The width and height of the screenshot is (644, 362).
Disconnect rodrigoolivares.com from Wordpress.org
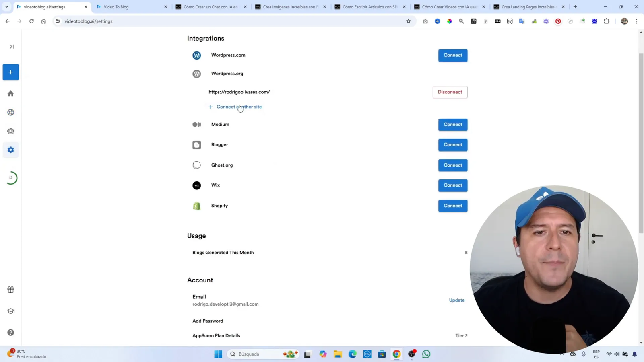[450, 92]
